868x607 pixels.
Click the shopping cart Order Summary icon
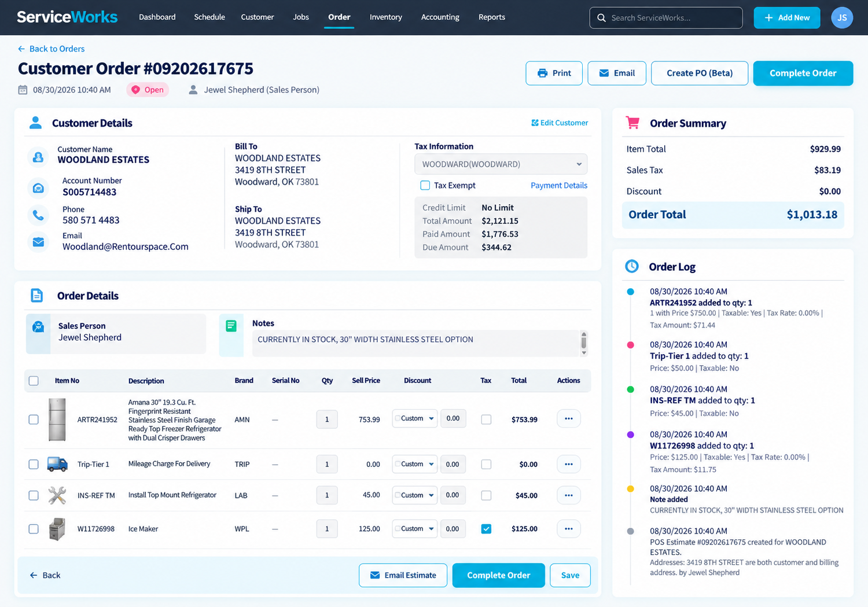632,123
